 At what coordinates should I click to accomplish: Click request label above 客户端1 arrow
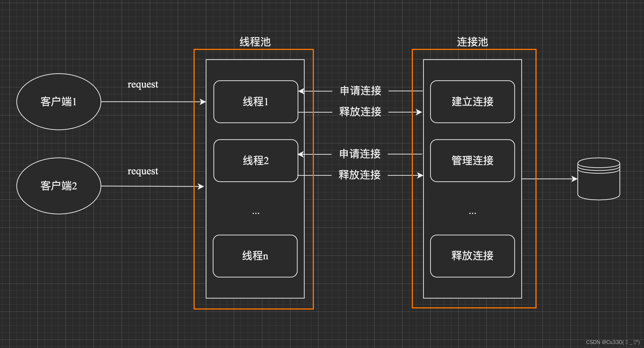[x=143, y=84]
